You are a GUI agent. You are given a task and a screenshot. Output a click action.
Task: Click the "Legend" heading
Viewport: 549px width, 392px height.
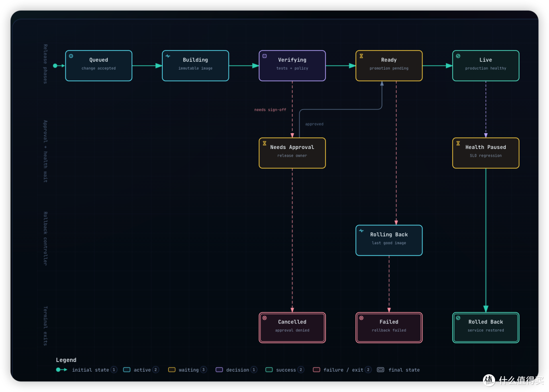66,360
